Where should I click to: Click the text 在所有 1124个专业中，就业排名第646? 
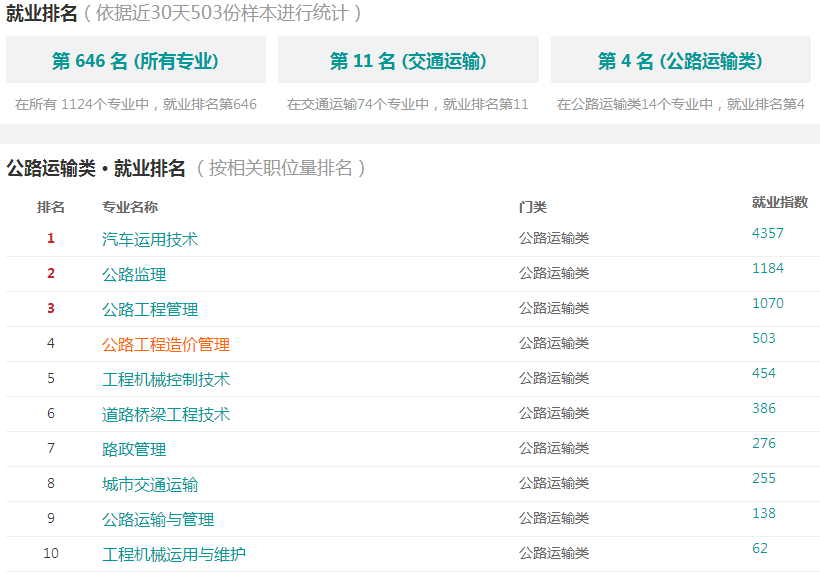pos(136,105)
